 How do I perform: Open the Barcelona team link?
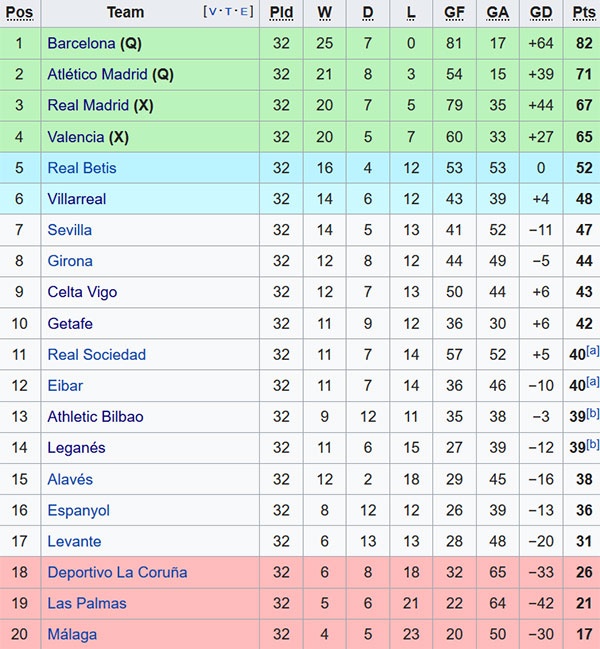[x=81, y=43]
